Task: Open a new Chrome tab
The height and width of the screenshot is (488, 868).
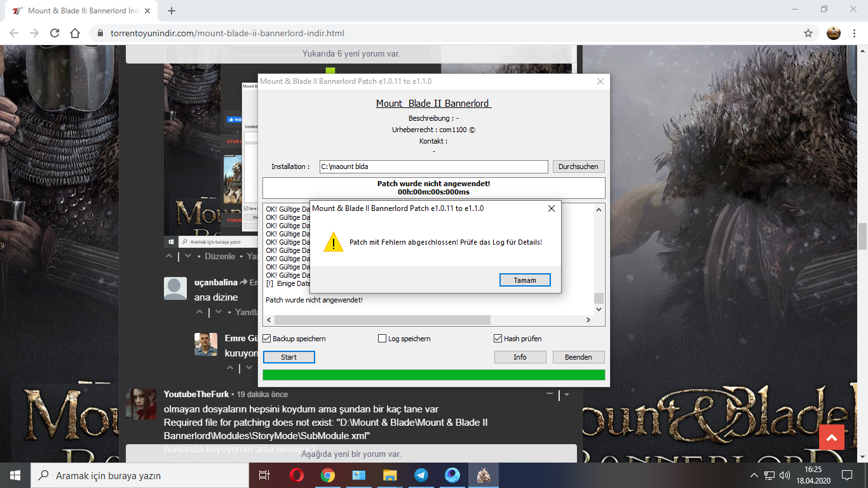Action: [172, 11]
